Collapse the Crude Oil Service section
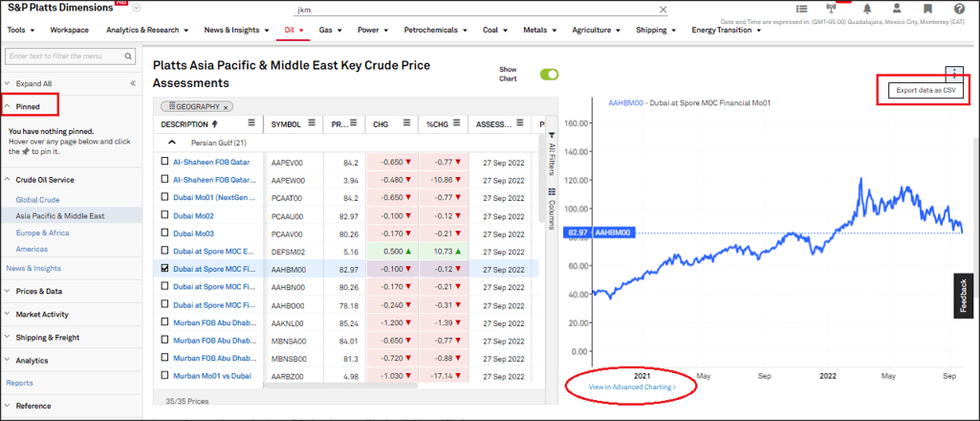This screenshot has width=980, height=421. point(7,180)
